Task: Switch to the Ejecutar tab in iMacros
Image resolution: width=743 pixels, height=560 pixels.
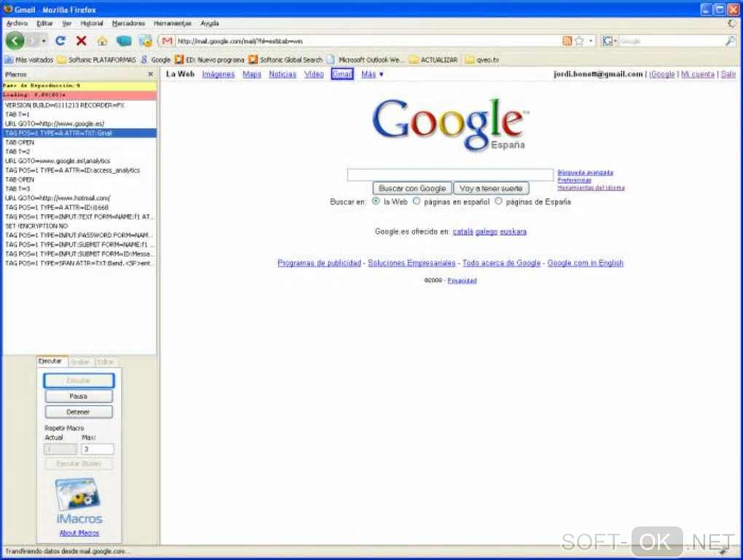Action: (52, 361)
